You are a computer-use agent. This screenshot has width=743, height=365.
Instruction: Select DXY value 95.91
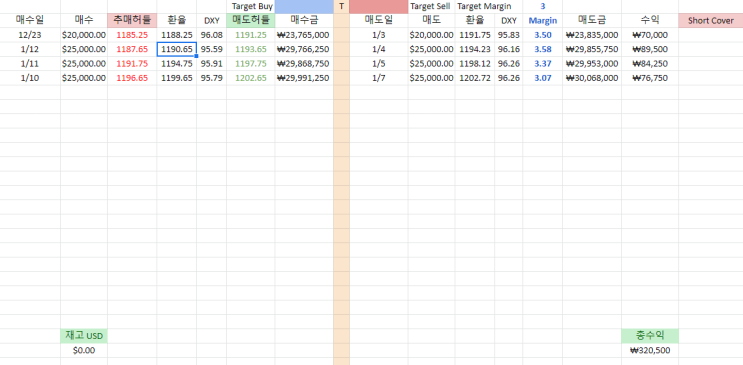coord(211,64)
